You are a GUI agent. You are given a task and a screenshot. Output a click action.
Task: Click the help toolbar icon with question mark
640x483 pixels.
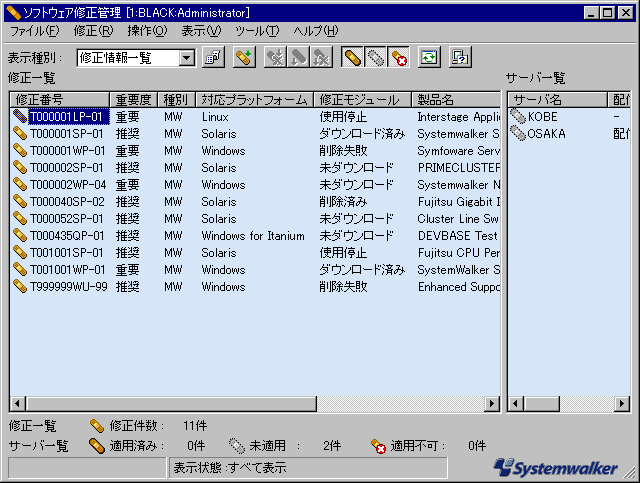tap(460, 57)
